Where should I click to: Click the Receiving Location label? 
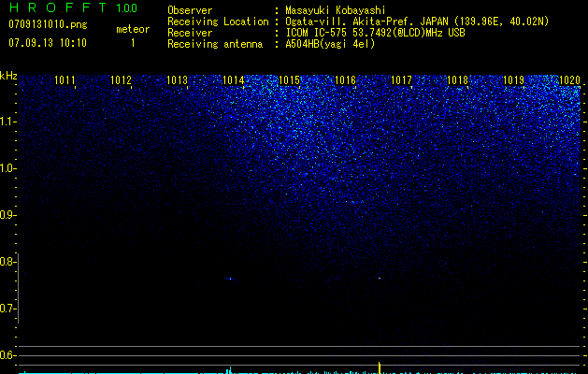(218, 22)
